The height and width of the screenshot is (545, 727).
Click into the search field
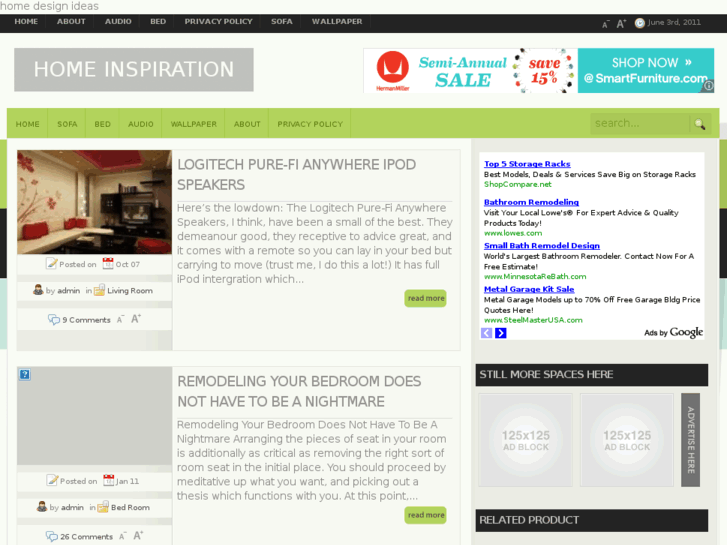pos(640,123)
